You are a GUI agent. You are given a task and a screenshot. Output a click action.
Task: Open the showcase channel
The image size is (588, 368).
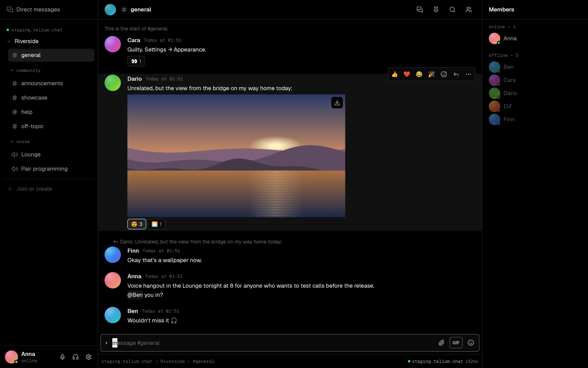click(x=51, y=98)
